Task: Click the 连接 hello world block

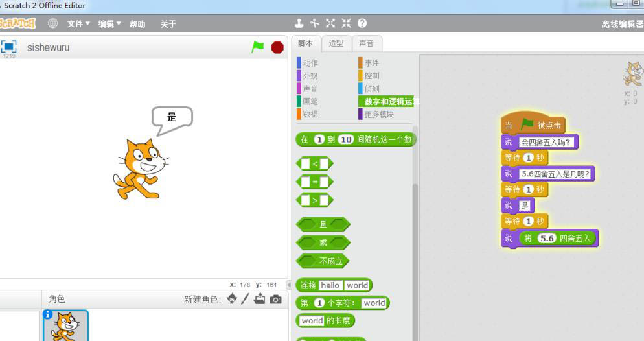Action: (334, 285)
